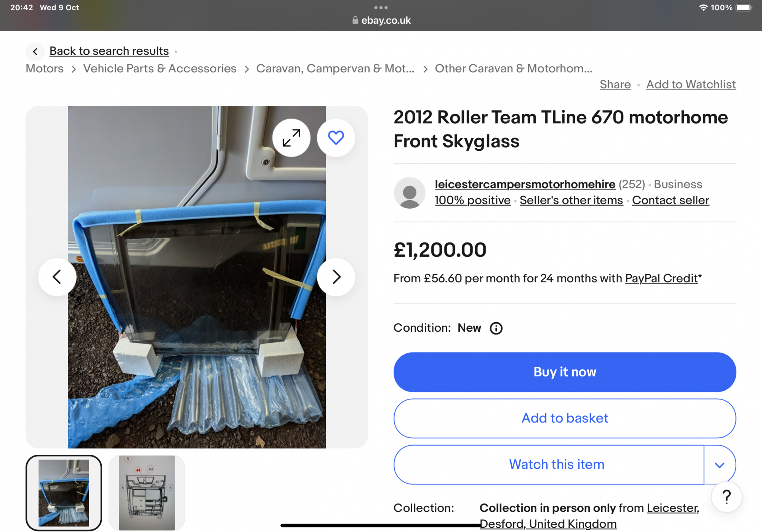Expand the product image to fullscreen
Image resolution: width=762 pixels, height=532 pixels.
tap(291, 137)
